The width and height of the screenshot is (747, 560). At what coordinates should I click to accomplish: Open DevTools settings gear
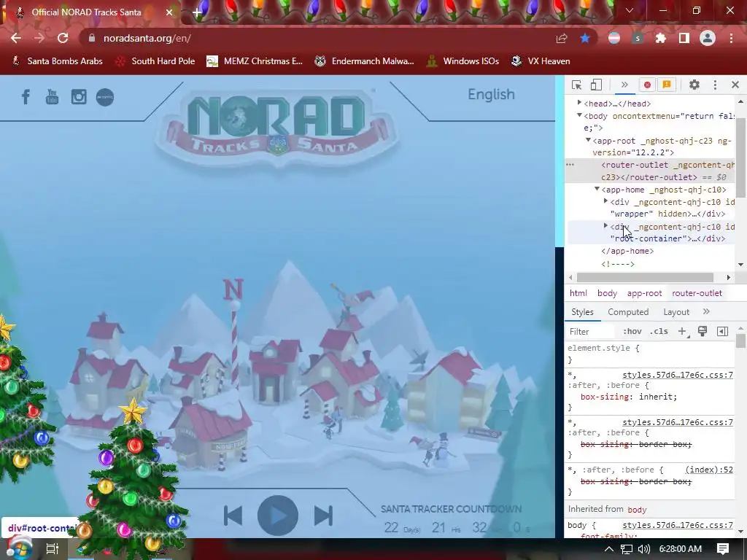(694, 85)
